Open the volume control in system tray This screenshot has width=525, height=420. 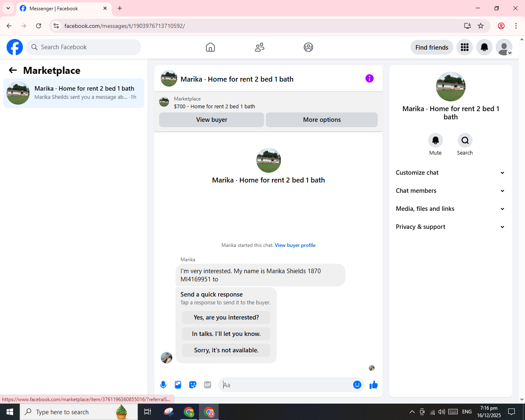pyautogui.click(x=442, y=412)
